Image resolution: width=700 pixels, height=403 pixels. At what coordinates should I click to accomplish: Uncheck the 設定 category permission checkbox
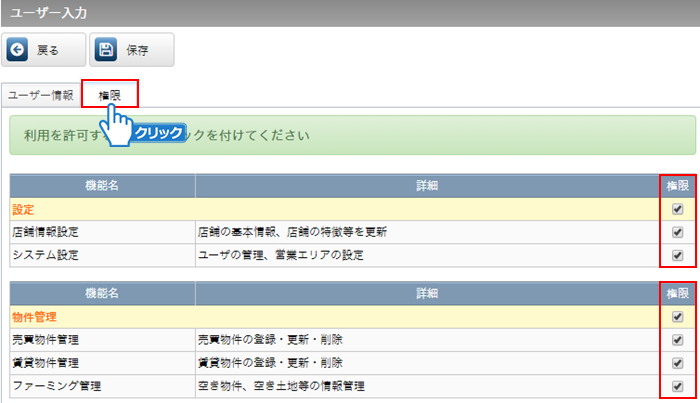click(678, 209)
